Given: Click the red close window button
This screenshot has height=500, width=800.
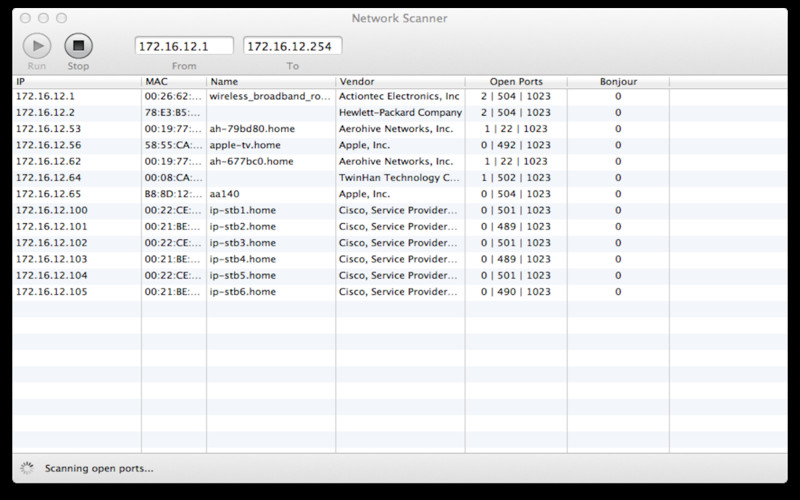Looking at the screenshot, I should pyautogui.click(x=25, y=18).
